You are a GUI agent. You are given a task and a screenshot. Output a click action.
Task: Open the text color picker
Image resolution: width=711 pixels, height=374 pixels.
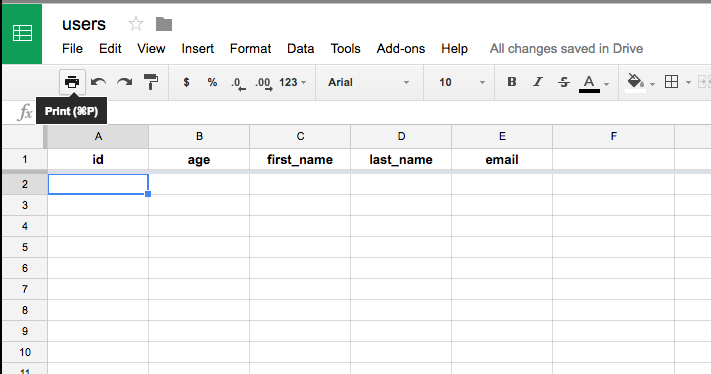(x=594, y=83)
